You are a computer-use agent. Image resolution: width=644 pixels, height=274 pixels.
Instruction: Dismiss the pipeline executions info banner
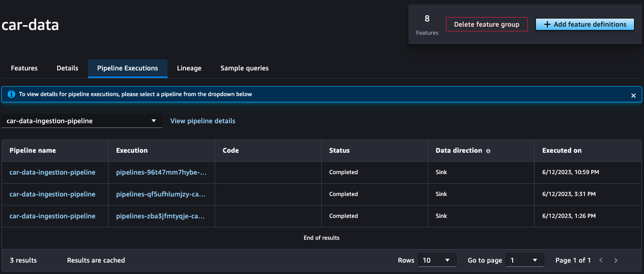(x=634, y=95)
